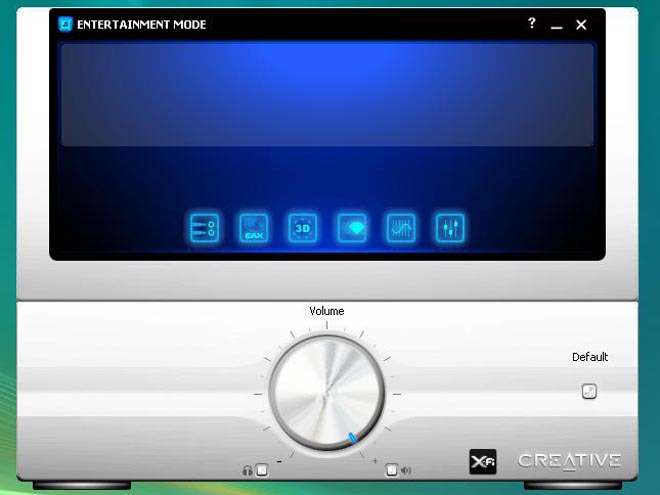Image resolution: width=660 pixels, height=495 pixels.
Task: Click the speaker icon beside checkbox
Action: coord(406,470)
